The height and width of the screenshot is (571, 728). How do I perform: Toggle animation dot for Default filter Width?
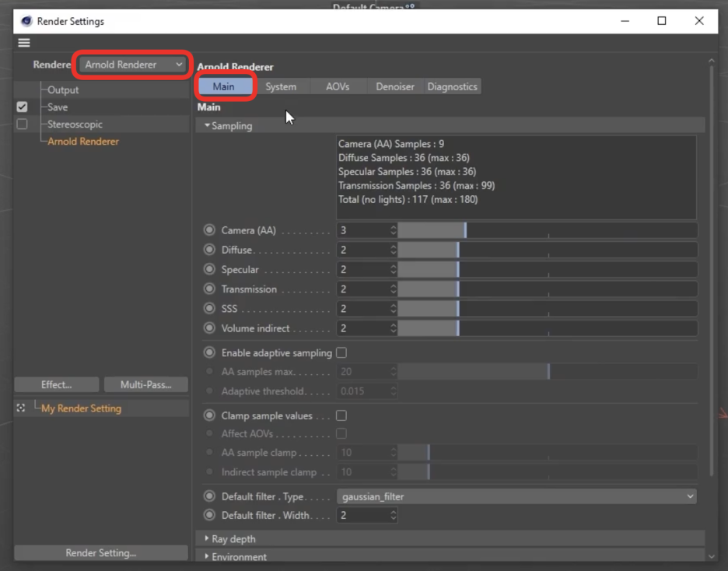click(209, 515)
